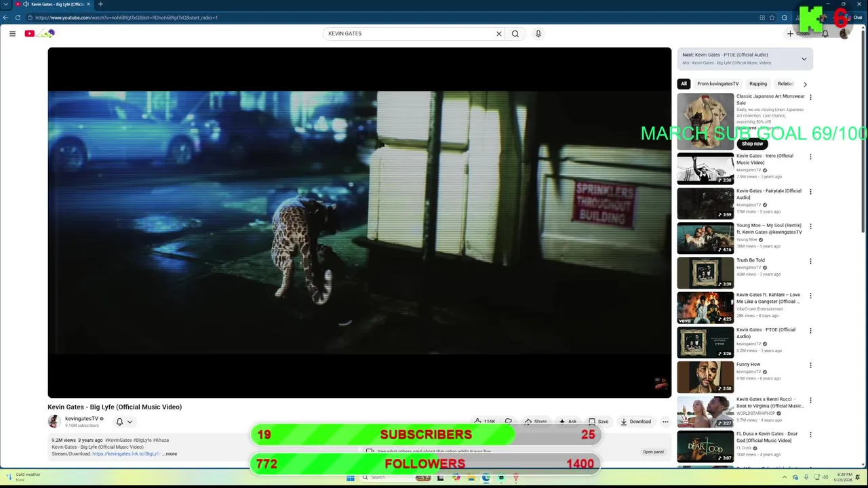Open more options for Fairytale video

pyautogui.click(x=810, y=192)
